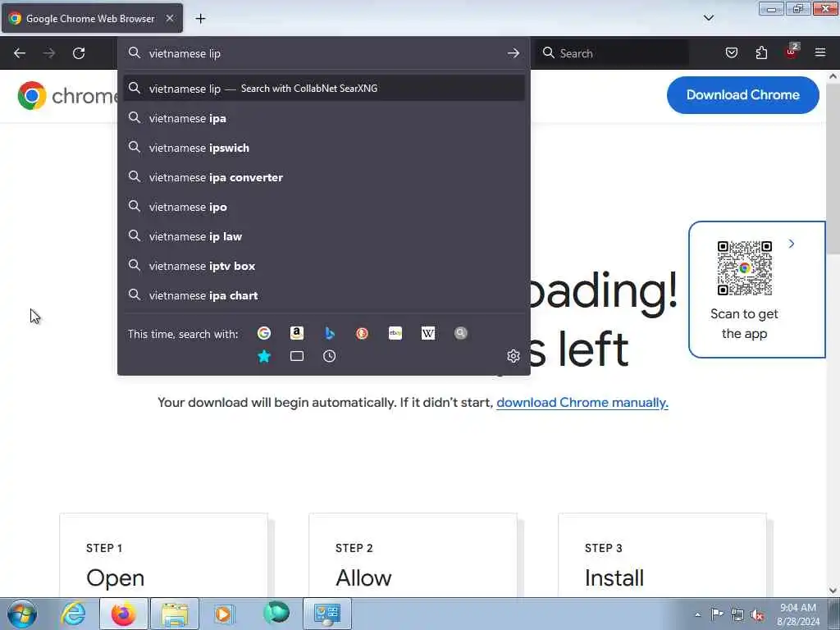
Task: Search this time with gray magnifier engine
Action: tap(461, 333)
